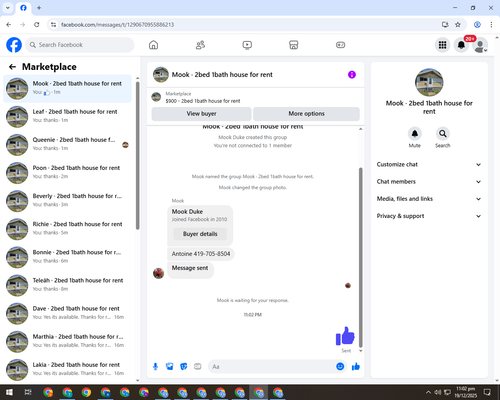Viewport: 500px width, 400px height.
Task: Open the Lakia conversation
Action: click(67, 369)
